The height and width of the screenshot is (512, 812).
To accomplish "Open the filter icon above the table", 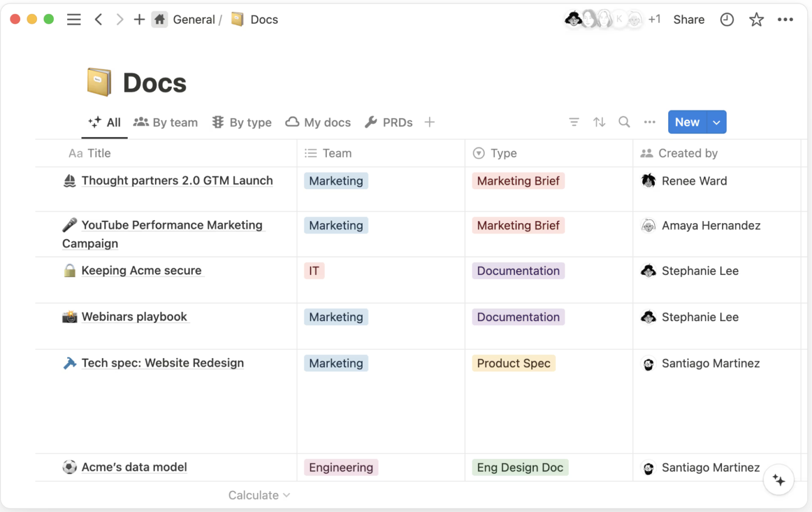I will click(574, 122).
